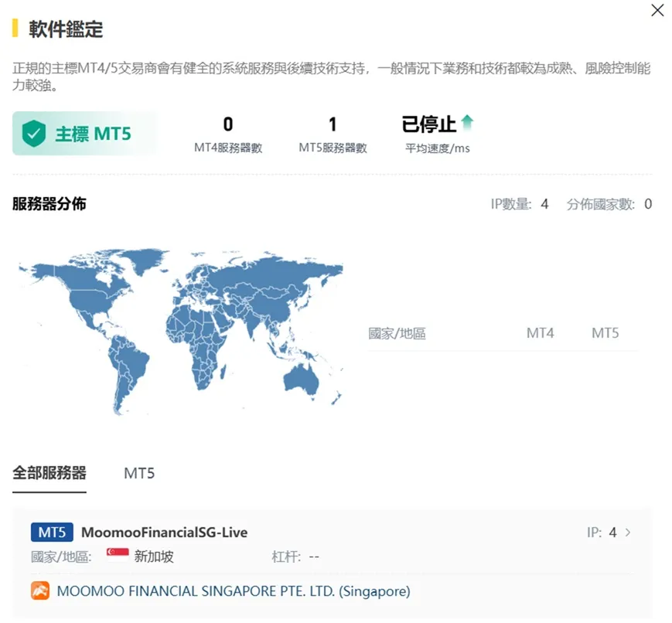Close the 軟件鑑定 dialog with X

pyautogui.click(x=657, y=10)
